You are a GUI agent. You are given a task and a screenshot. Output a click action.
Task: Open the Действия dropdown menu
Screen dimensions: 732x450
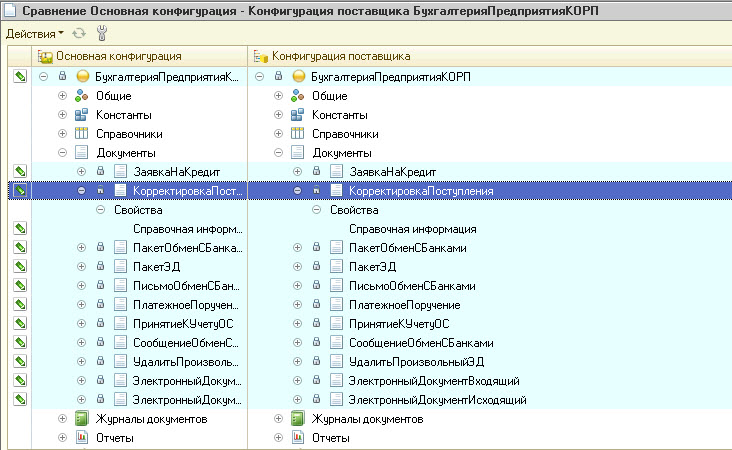click(35, 34)
